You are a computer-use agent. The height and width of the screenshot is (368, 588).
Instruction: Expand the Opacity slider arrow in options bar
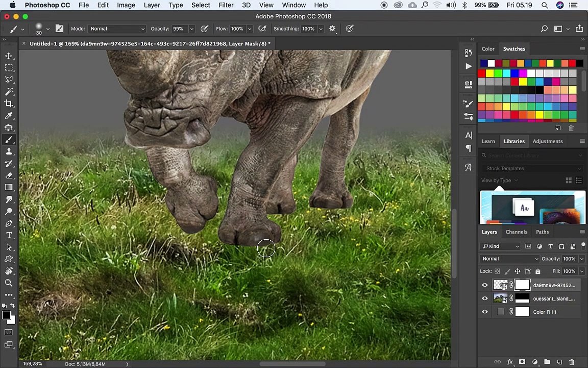click(191, 29)
